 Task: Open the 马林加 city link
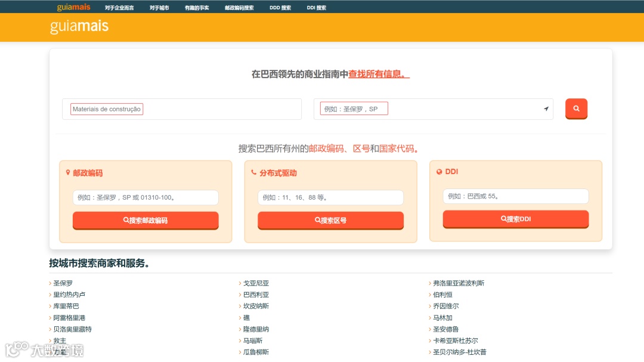442,318
